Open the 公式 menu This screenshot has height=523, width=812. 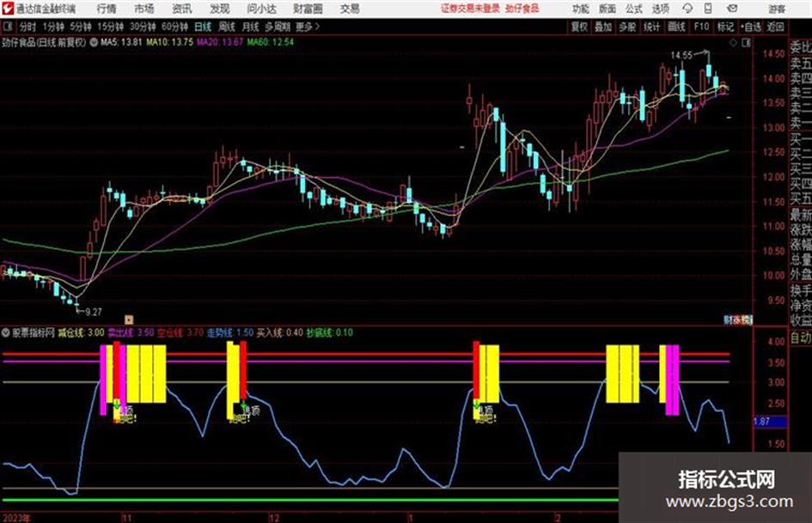634,9
